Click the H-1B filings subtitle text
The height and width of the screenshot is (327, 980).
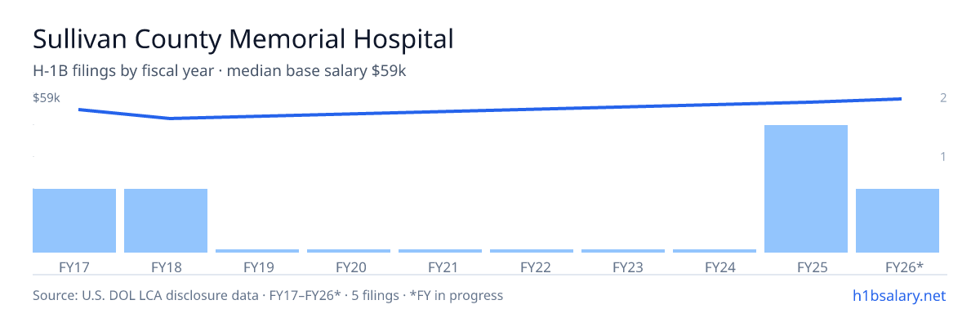pyautogui.click(x=220, y=71)
